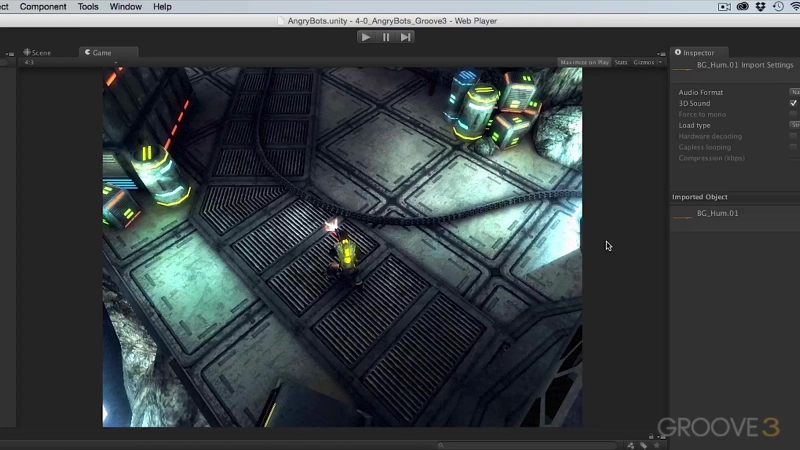Open the Audio Format dropdown
This screenshot has width=800, height=450.
coord(794,92)
